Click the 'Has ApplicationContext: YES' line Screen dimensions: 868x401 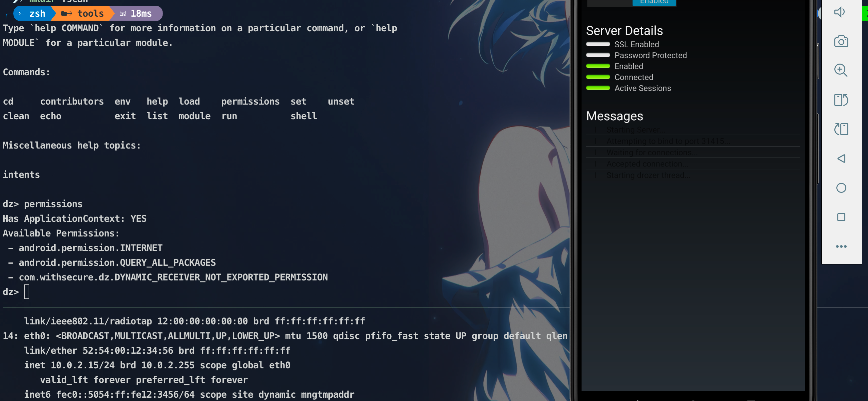pyautogui.click(x=75, y=218)
